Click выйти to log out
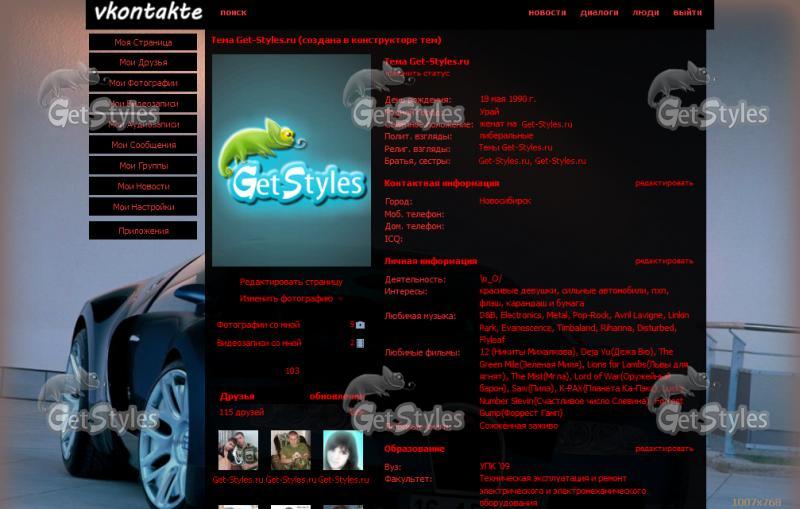This screenshot has width=800, height=509. (x=687, y=13)
